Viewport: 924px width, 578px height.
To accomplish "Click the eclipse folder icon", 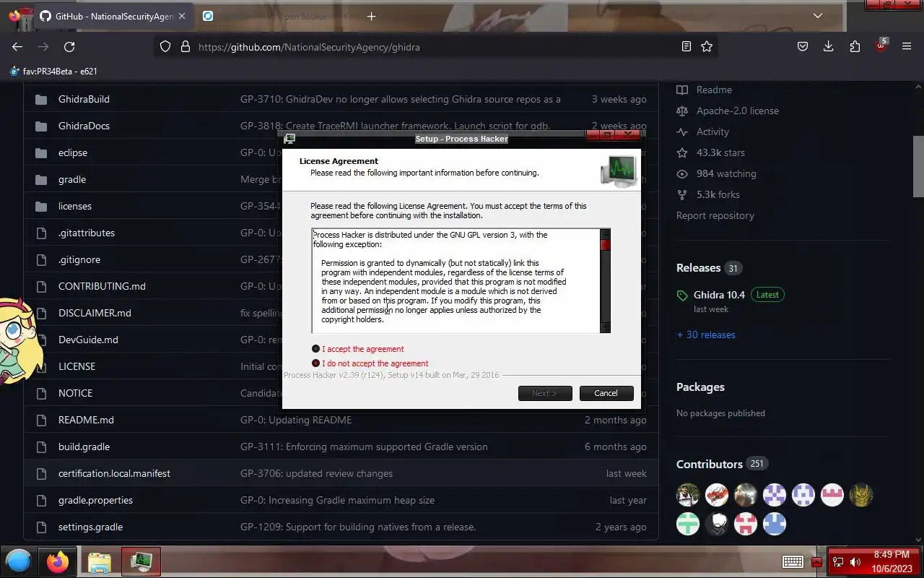I will 41,152.
